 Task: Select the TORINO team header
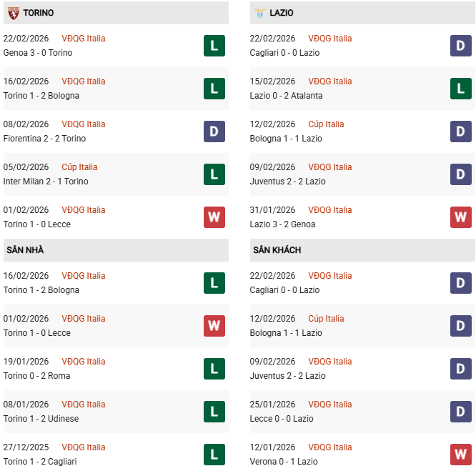click(x=38, y=13)
